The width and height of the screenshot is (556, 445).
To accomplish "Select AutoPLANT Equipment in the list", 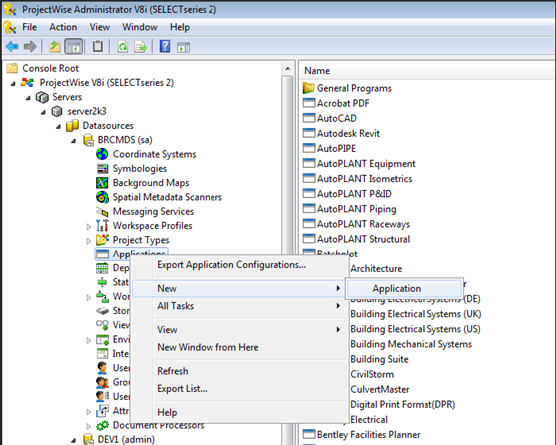I will [x=366, y=163].
